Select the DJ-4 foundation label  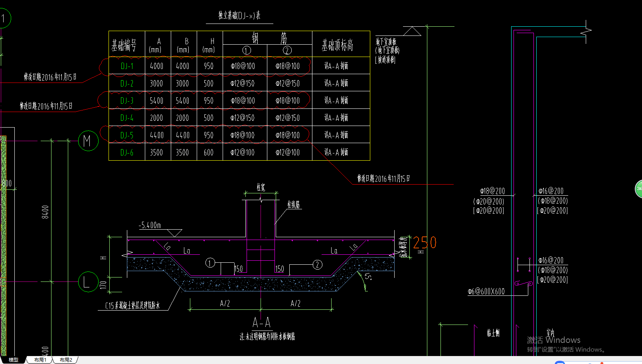click(127, 118)
